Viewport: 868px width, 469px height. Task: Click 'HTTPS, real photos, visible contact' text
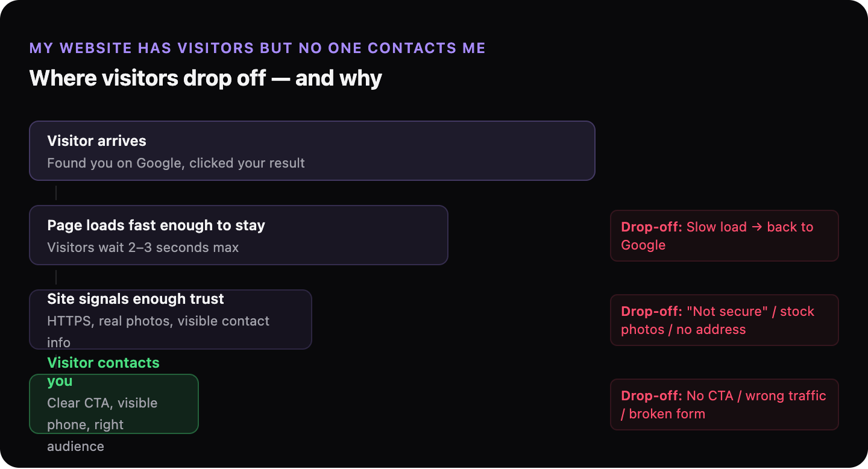(159, 321)
